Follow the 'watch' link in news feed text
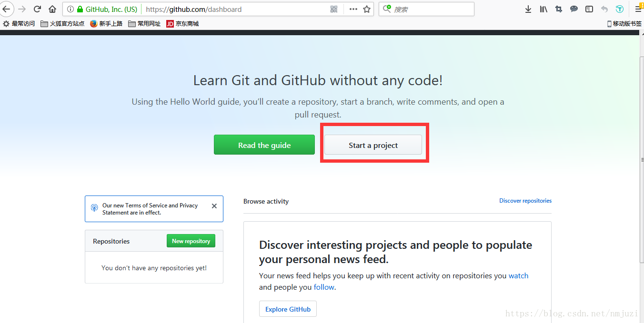The image size is (644, 323). 518,276
